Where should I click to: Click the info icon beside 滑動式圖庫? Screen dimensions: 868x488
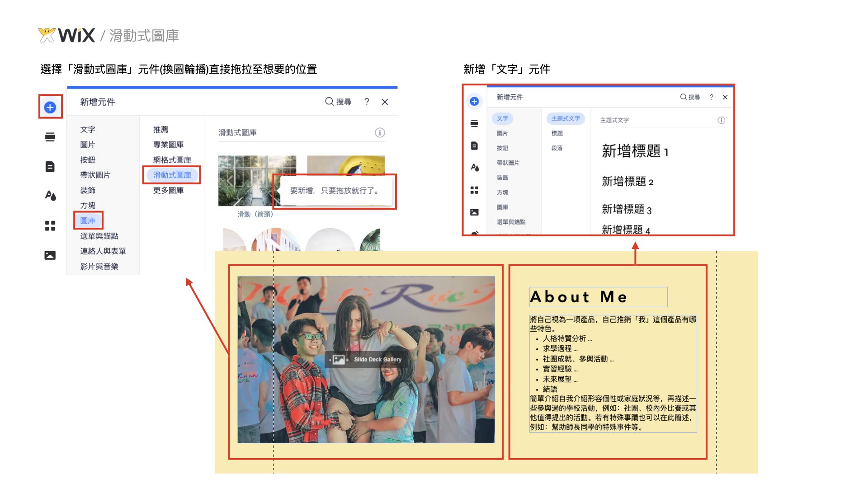380,132
